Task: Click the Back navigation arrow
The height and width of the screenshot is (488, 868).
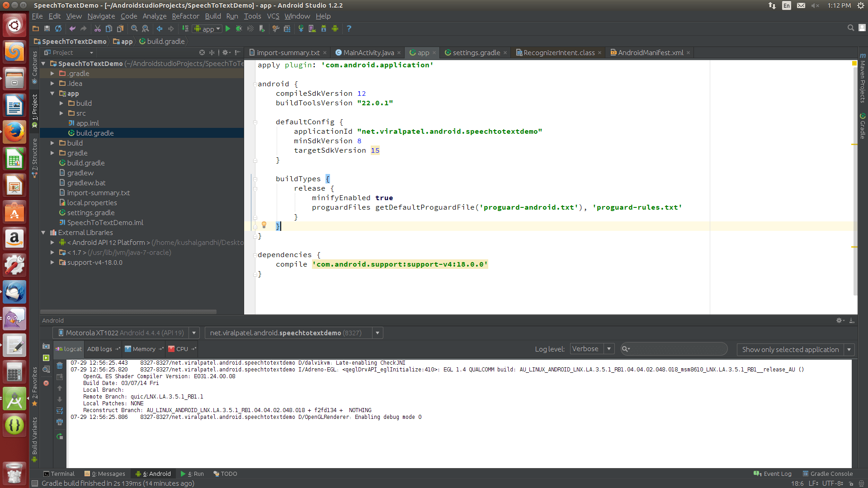Action: tap(160, 28)
